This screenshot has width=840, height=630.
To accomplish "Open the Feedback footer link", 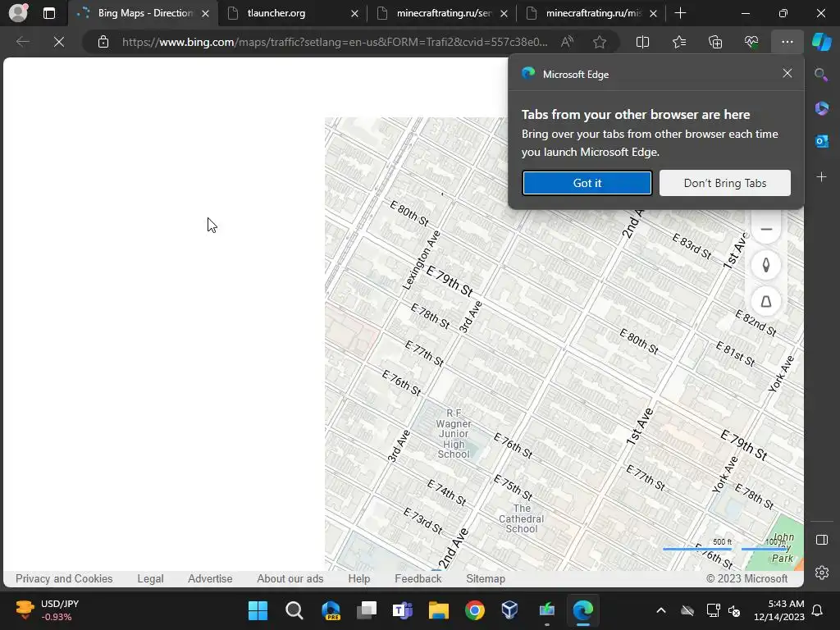I will pos(418,578).
